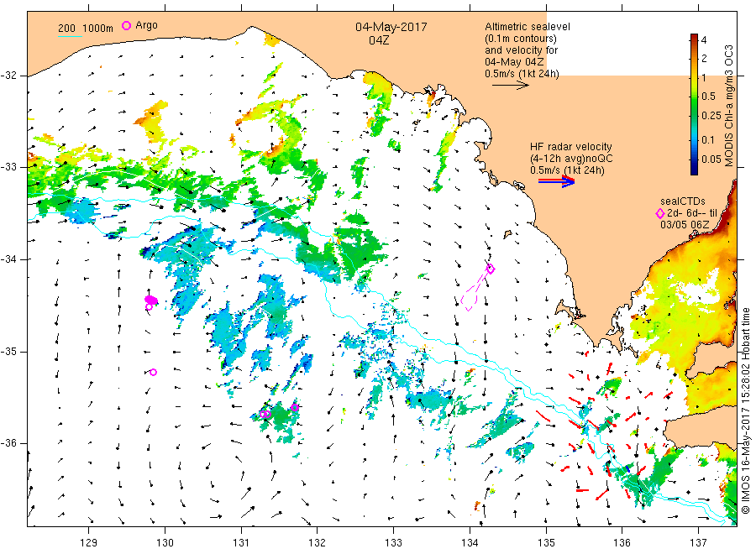Screen dimensions: 756x554
Task: Click the colorbar tick label '4'
Action: (704, 40)
